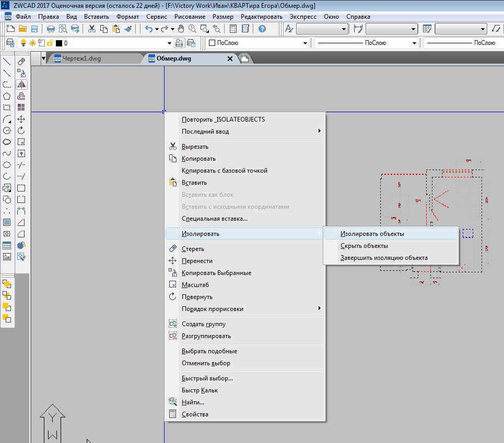The image size is (504, 443).
Task: Close the Обмер.dwg document tab
Action: click(x=230, y=59)
